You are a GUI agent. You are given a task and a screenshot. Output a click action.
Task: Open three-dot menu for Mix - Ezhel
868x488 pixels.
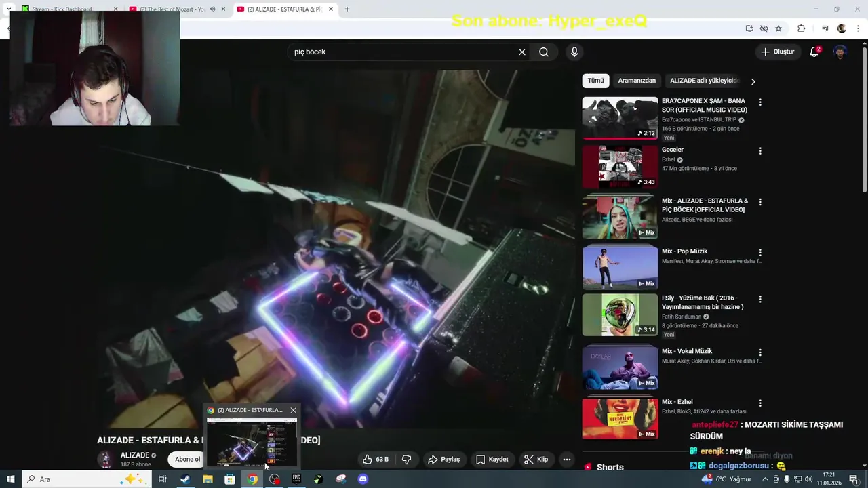pos(760,403)
